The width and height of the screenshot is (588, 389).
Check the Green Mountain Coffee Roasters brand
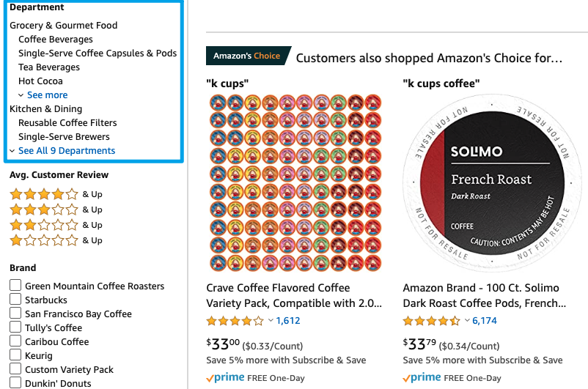pyautogui.click(x=15, y=285)
